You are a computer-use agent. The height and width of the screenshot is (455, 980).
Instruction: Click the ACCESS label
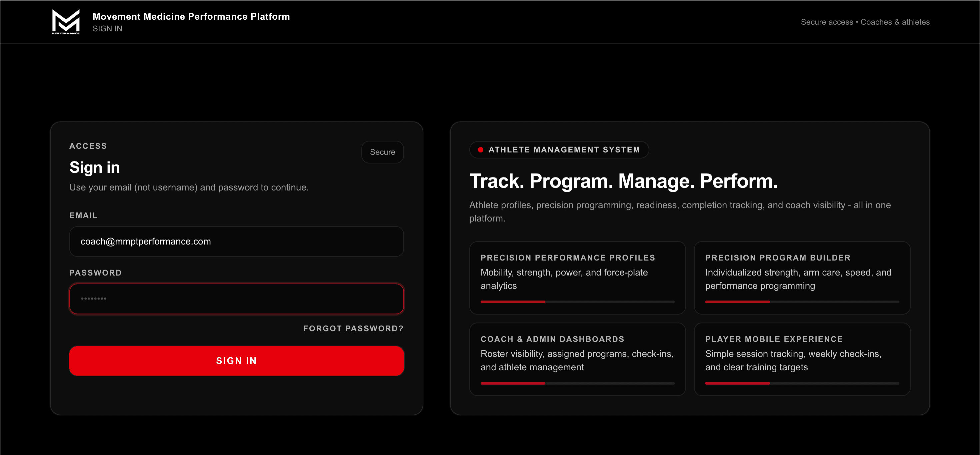[x=88, y=146]
